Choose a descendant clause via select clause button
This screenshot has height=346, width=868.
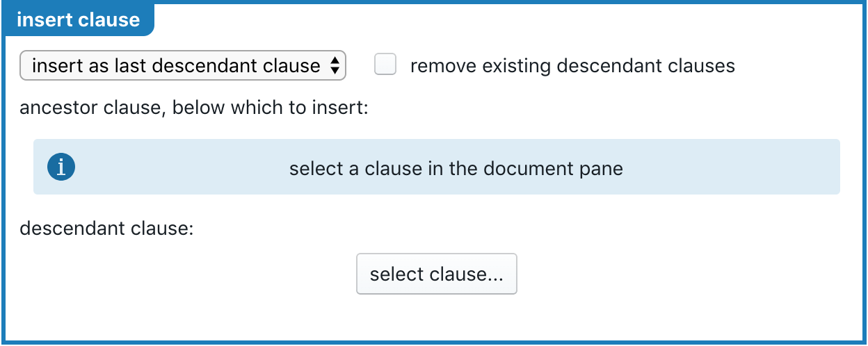[x=437, y=274]
